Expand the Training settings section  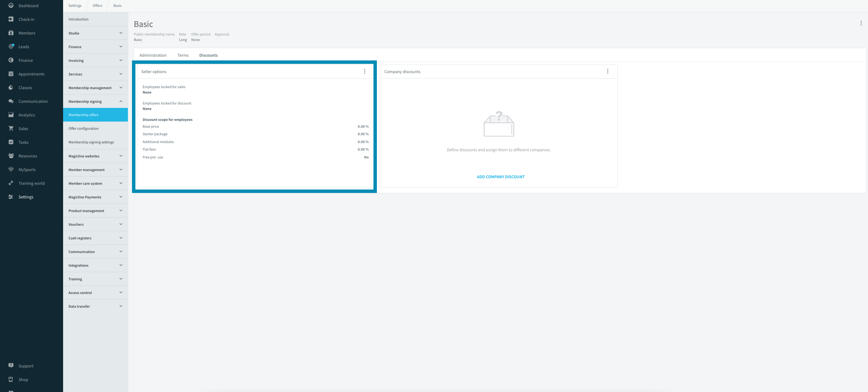95,279
